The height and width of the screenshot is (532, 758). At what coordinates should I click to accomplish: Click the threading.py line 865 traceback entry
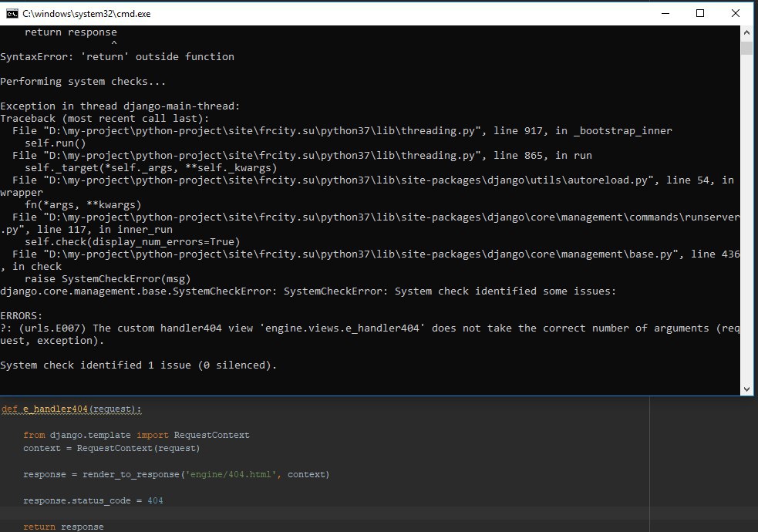click(302, 155)
